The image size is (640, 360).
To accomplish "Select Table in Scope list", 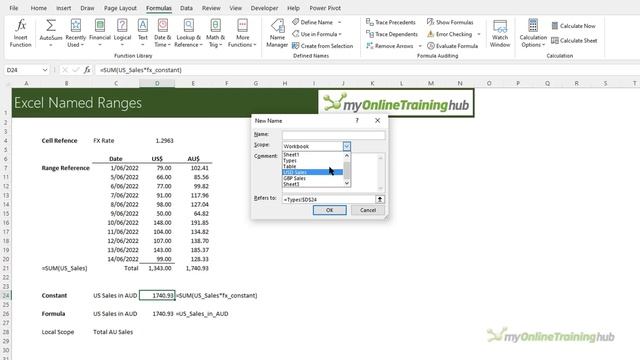I will (313, 166).
